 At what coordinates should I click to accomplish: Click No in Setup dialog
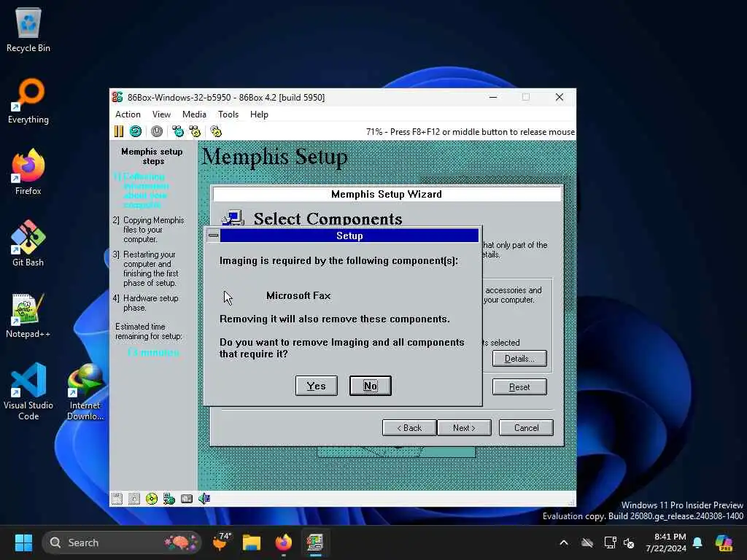click(370, 386)
